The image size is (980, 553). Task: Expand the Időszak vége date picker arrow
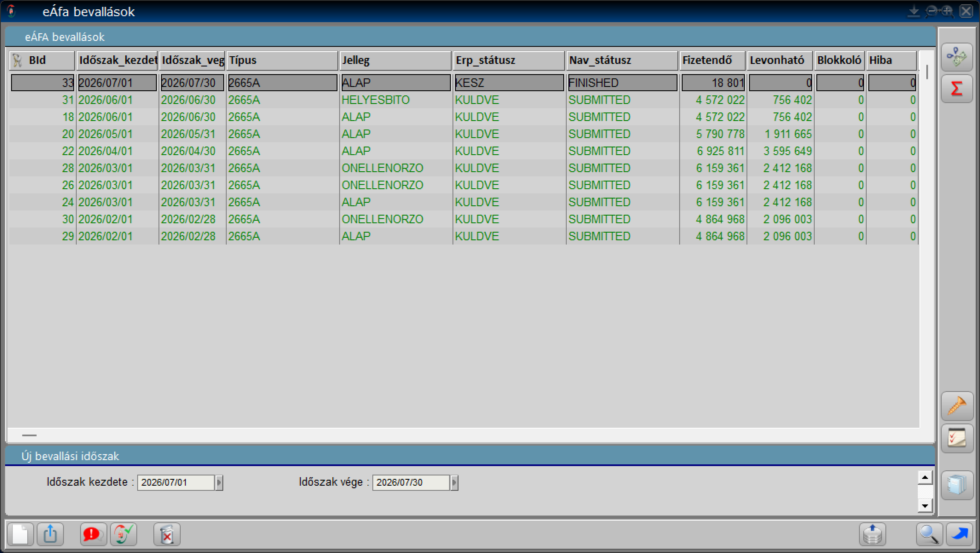[454, 483]
